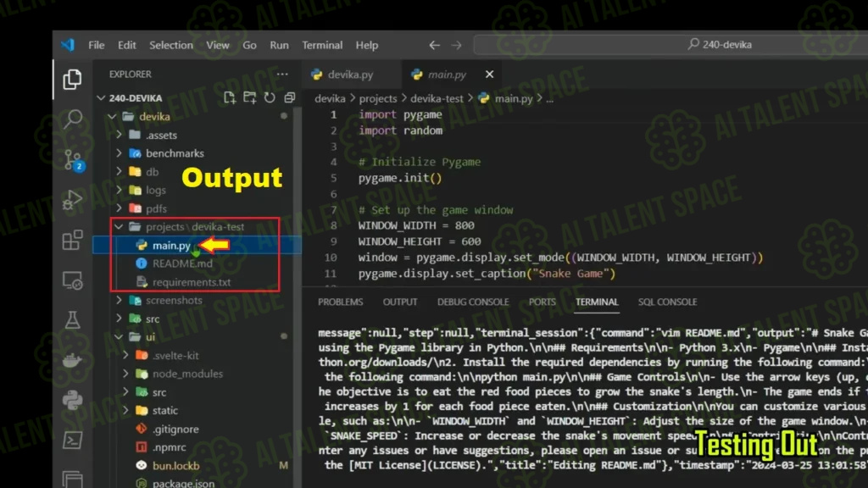
Task: Collapse the devika folder chevron
Action: pyautogui.click(x=113, y=117)
